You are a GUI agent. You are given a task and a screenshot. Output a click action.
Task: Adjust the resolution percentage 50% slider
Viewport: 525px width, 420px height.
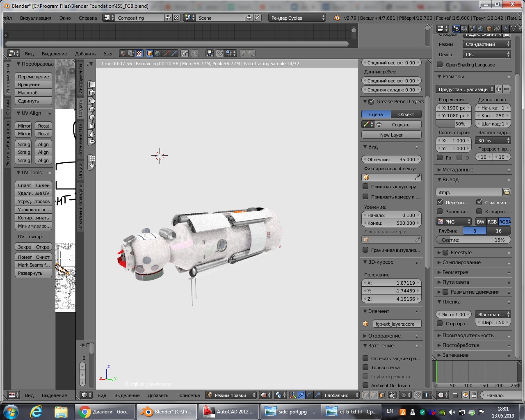click(x=454, y=124)
